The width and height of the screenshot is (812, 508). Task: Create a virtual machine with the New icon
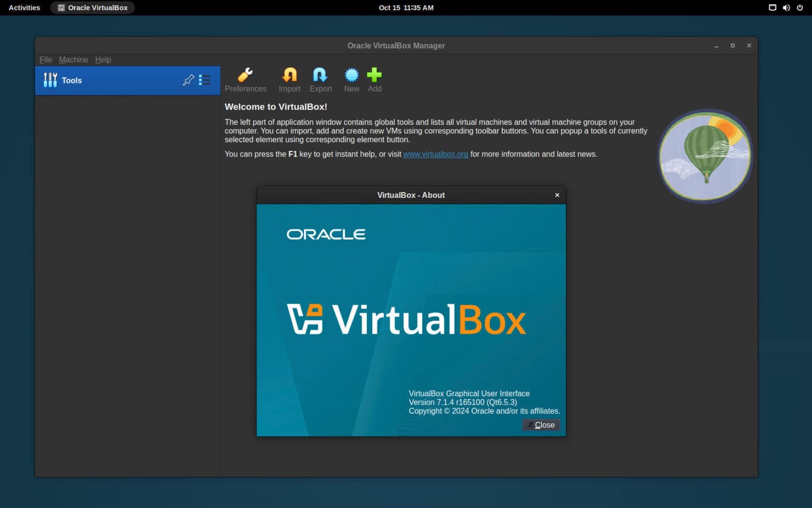click(351, 79)
